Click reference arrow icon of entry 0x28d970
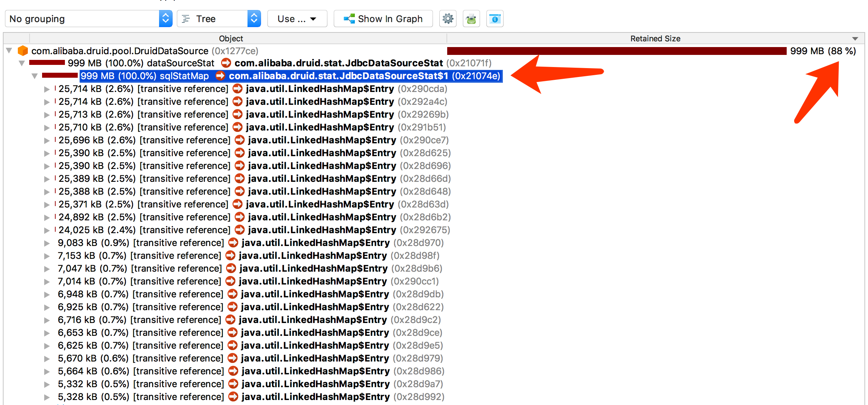868x405 pixels. pyautogui.click(x=233, y=243)
